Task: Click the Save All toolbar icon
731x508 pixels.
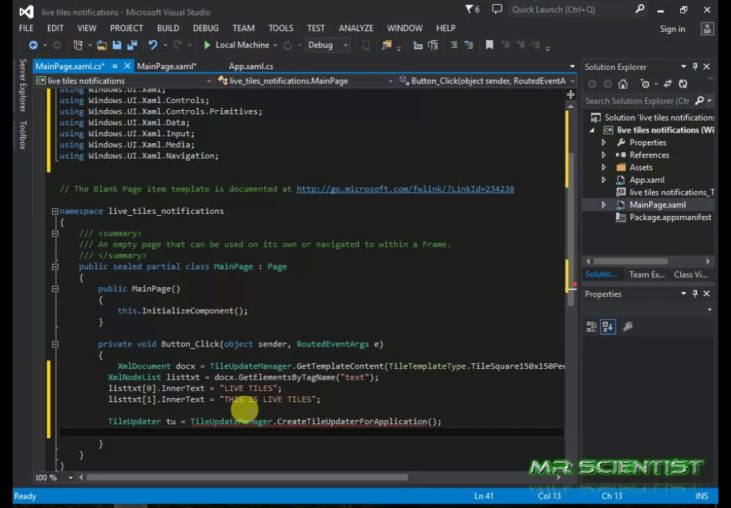Action: (131, 45)
